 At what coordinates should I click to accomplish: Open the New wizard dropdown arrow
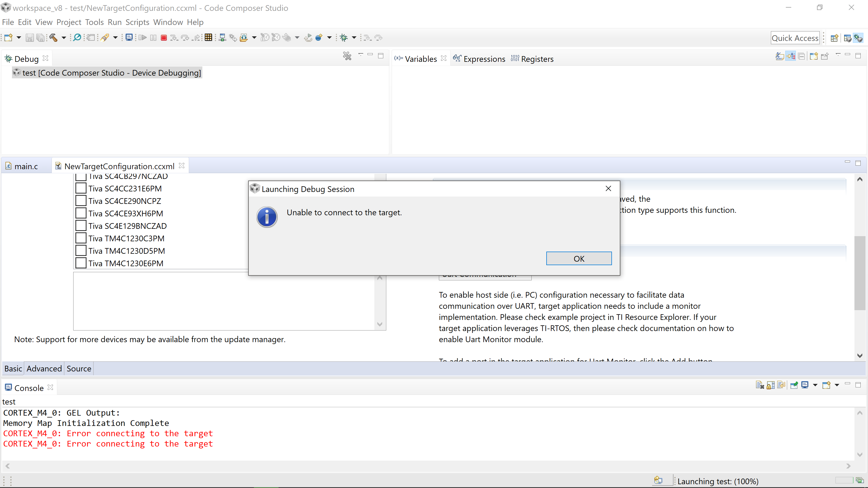(19, 38)
